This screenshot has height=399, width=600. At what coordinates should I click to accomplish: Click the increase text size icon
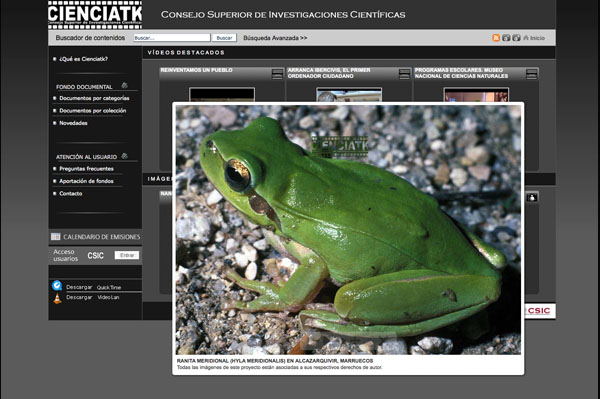coord(516,37)
